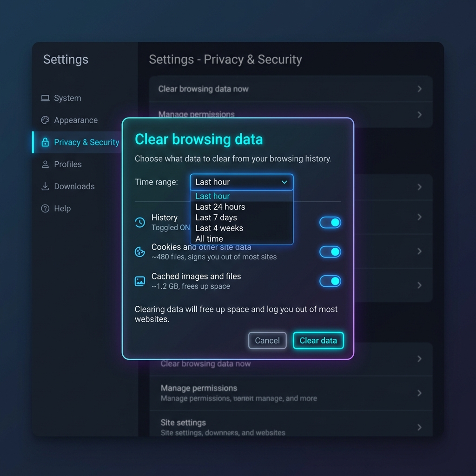Confirm with the Clear data button
476x476 pixels.
pyautogui.click(x=318, y=341)
